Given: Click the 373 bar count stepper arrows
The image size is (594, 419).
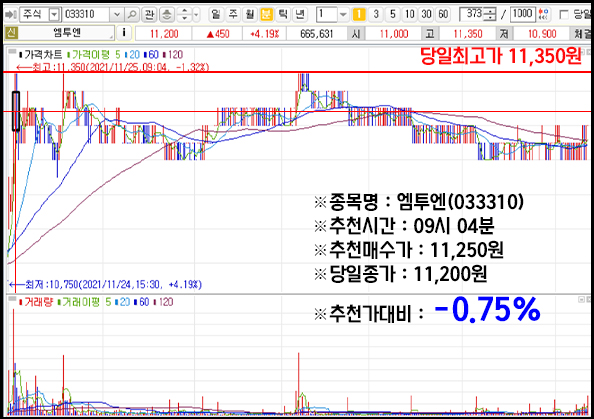Looking at the screenshot, I should [491, 15].
